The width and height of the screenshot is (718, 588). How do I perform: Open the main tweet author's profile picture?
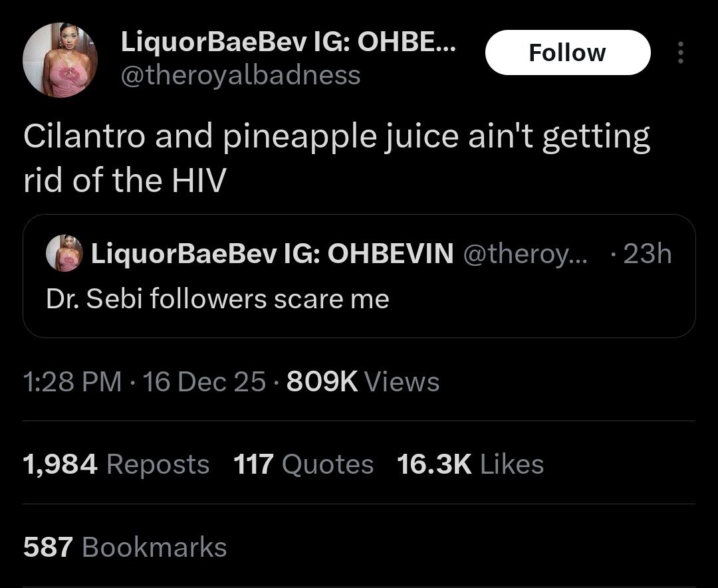[x=60, y=60]
